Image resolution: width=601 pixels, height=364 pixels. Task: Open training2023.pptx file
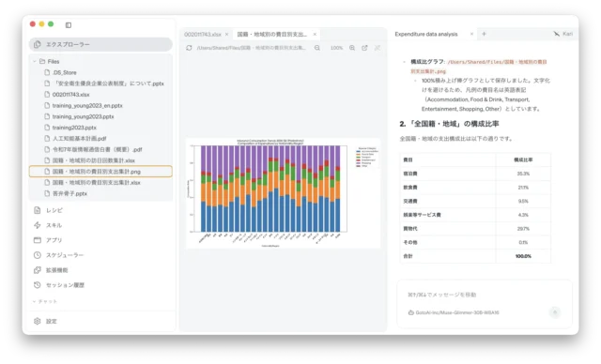pyautogui.click(x=74, y=128)
